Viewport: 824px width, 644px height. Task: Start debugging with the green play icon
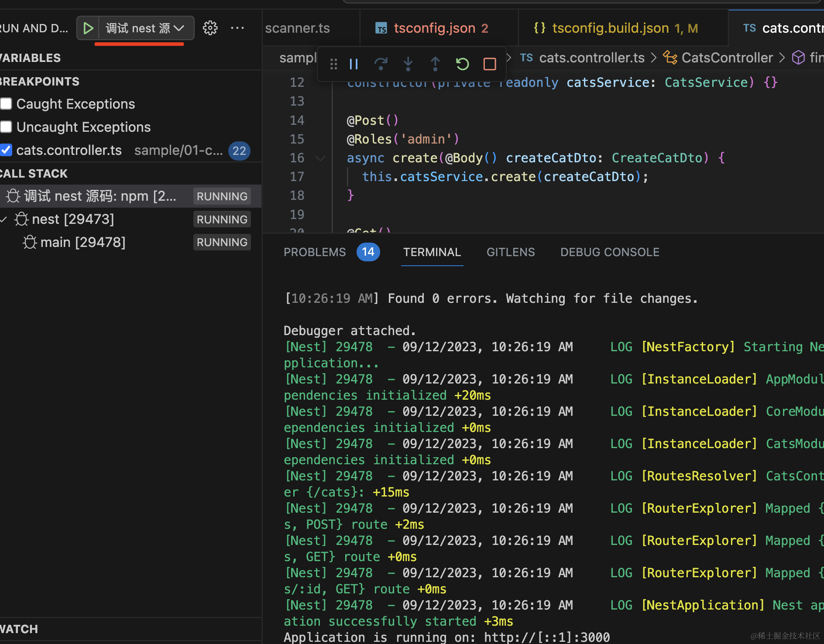[x=88, y=28]
